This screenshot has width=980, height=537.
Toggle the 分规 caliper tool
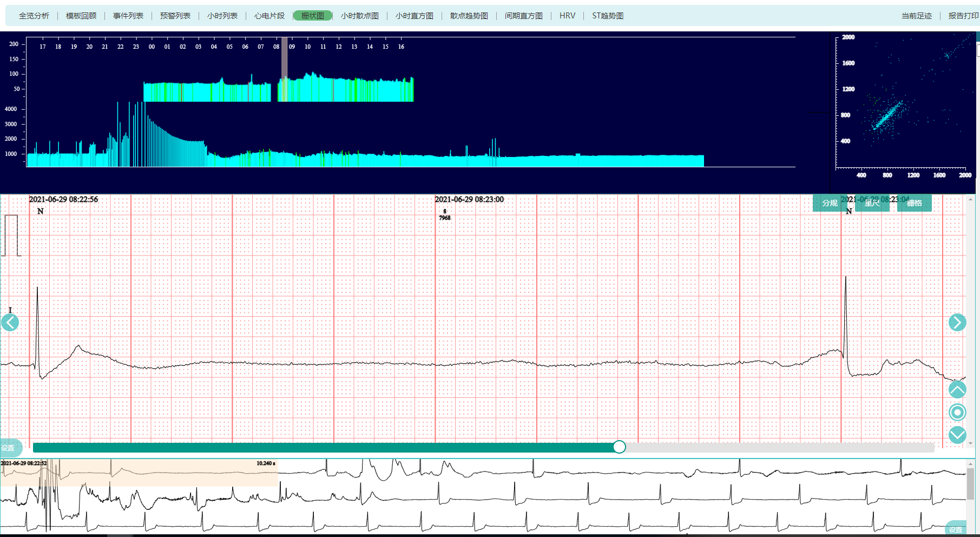tap(830, 203)
